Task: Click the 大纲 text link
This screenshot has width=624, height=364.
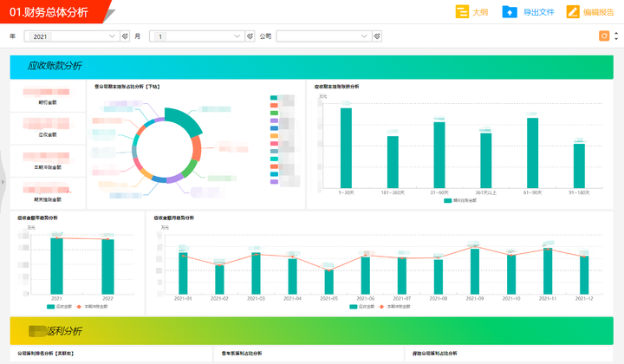Action: click(480, 12)
